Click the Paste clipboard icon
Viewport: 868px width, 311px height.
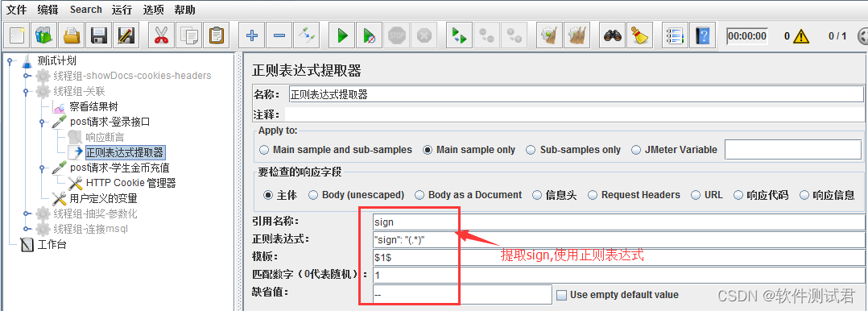[x=216, y=36]
